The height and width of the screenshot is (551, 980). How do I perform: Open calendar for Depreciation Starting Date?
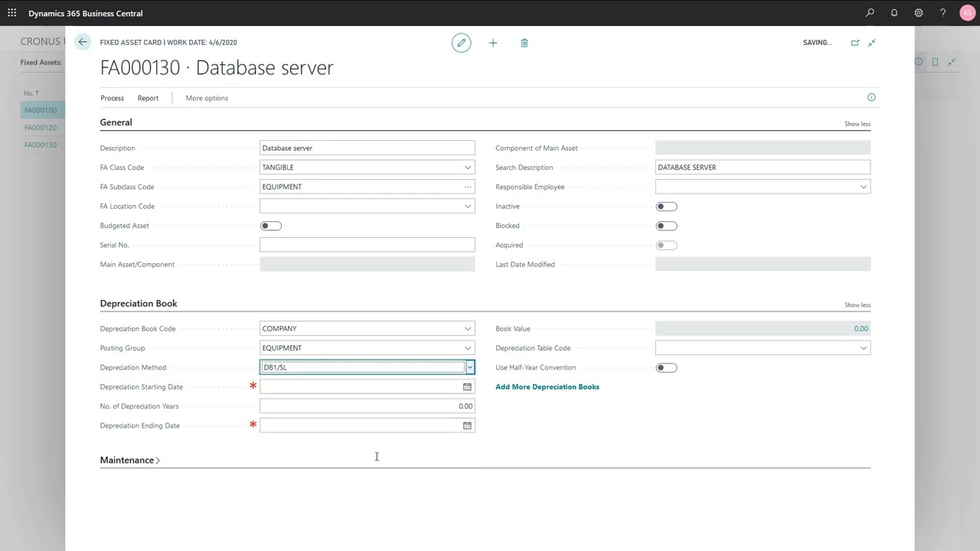coord(467,386)
